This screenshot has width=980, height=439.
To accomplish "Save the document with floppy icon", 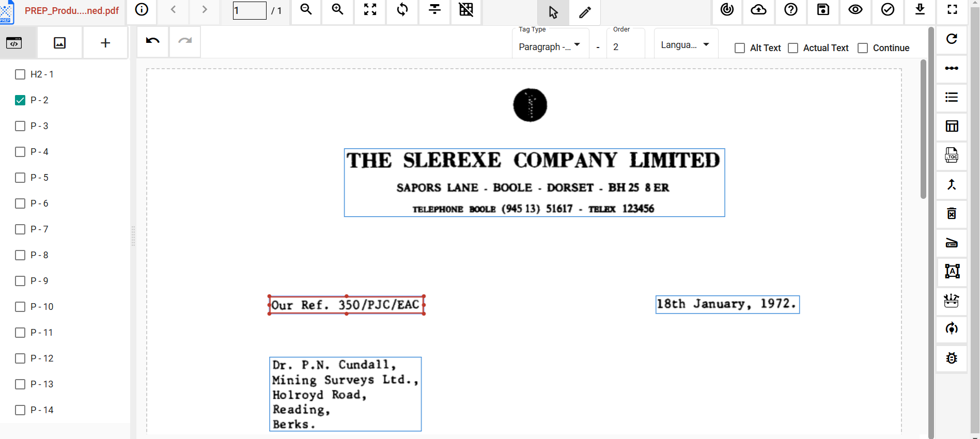I will [823, 10].
